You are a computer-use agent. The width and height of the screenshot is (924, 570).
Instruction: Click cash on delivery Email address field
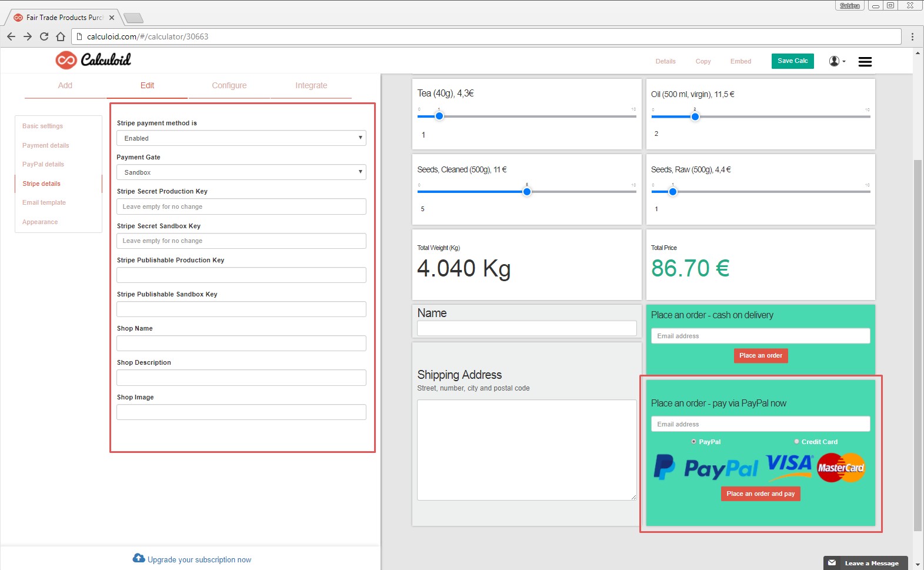(x=760, y=336)
